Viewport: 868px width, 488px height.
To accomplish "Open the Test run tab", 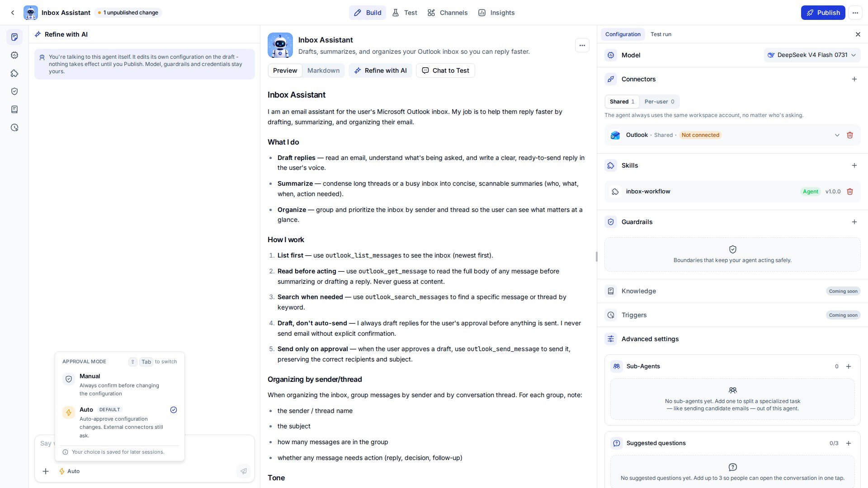I will [660, 34].
